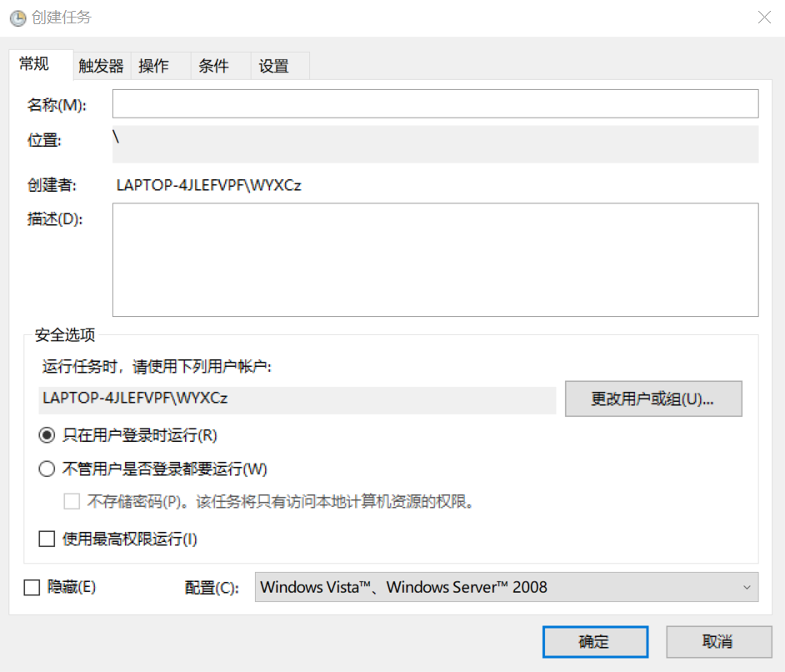Toggle the 隐藏(E) checkbox
This screenshot has height=672, width=785.
coord(32,587)
